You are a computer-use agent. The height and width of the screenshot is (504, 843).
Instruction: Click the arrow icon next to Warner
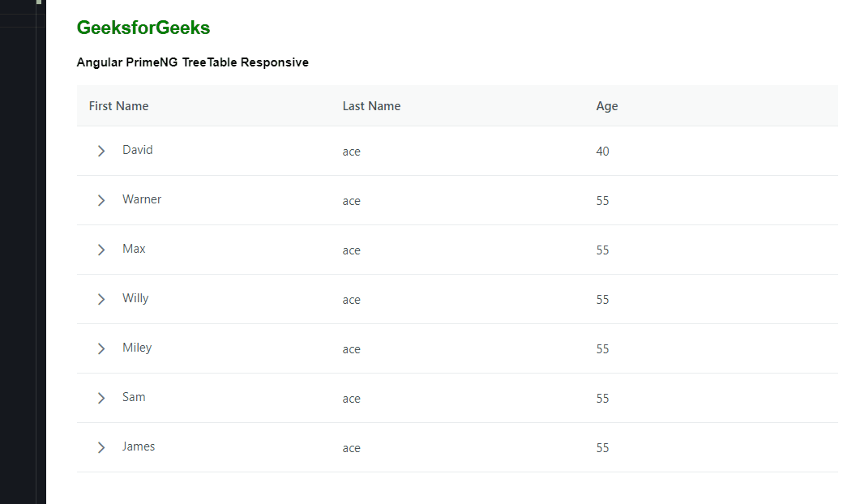[x=101, y=200]
